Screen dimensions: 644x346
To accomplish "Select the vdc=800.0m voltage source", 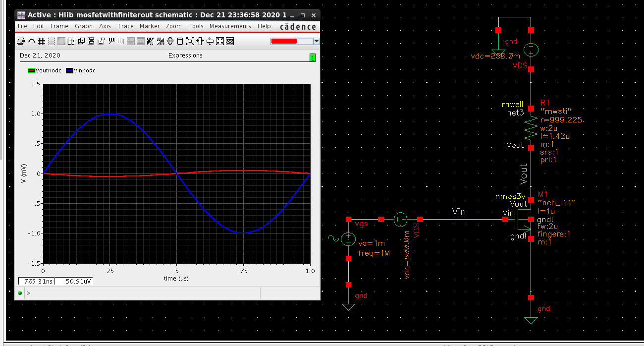I will (400, 219).
